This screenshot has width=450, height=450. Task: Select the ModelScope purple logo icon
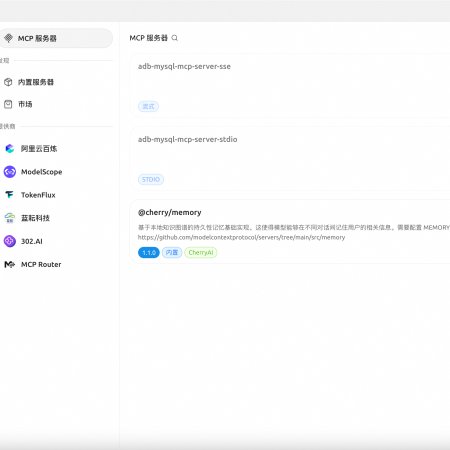click(x=10, y=172)
